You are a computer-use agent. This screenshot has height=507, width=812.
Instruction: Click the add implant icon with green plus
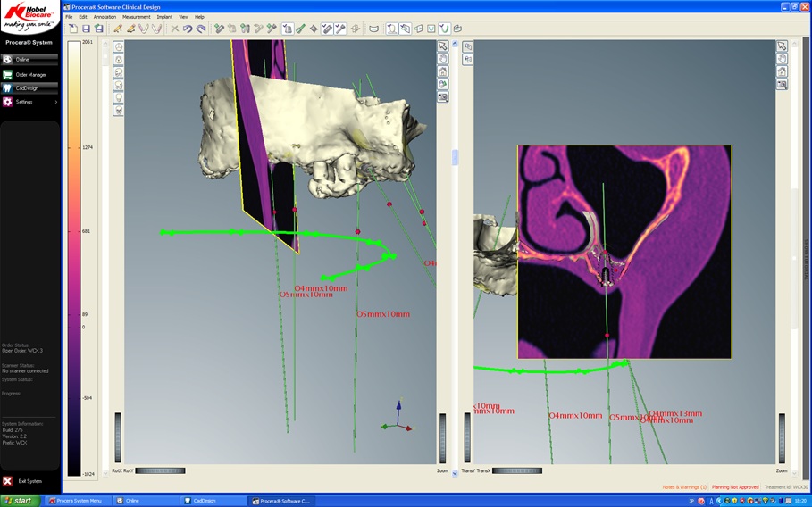point(219,29)
